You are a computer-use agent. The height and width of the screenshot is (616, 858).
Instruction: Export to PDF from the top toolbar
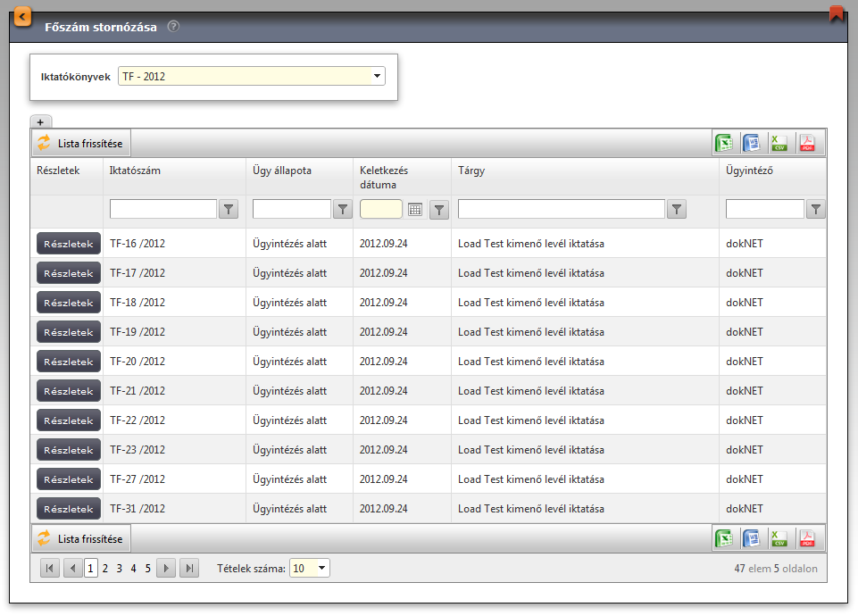pos(807,144)
